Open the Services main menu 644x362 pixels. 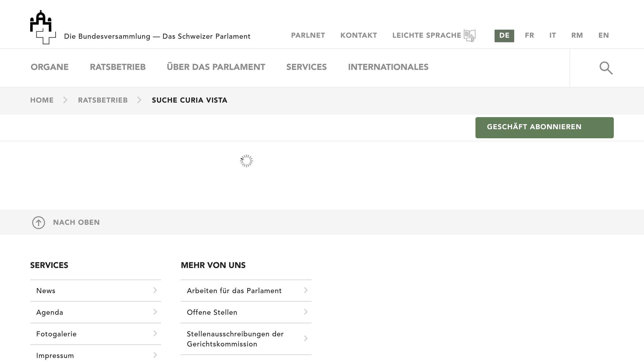pyautogui.click(x=307, y=67)
